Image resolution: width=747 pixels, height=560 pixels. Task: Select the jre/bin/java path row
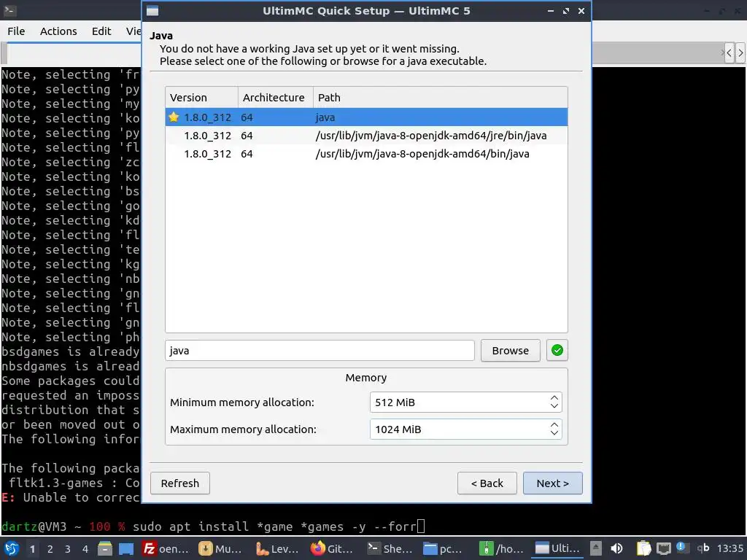(x=366, y=136)
